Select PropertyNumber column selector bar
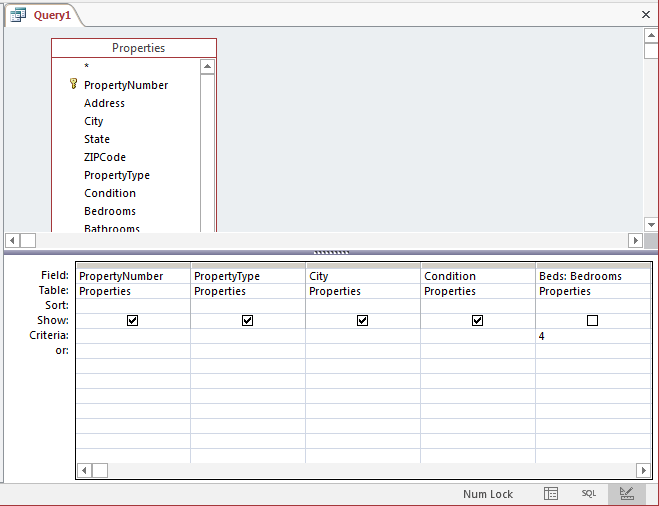The image size is (659, 506). [133, 266]
